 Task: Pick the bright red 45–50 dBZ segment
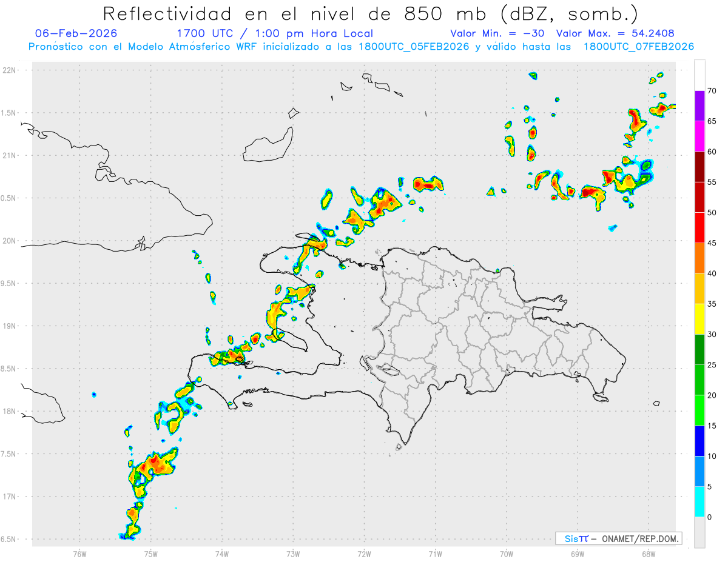[x=699, y=228]
